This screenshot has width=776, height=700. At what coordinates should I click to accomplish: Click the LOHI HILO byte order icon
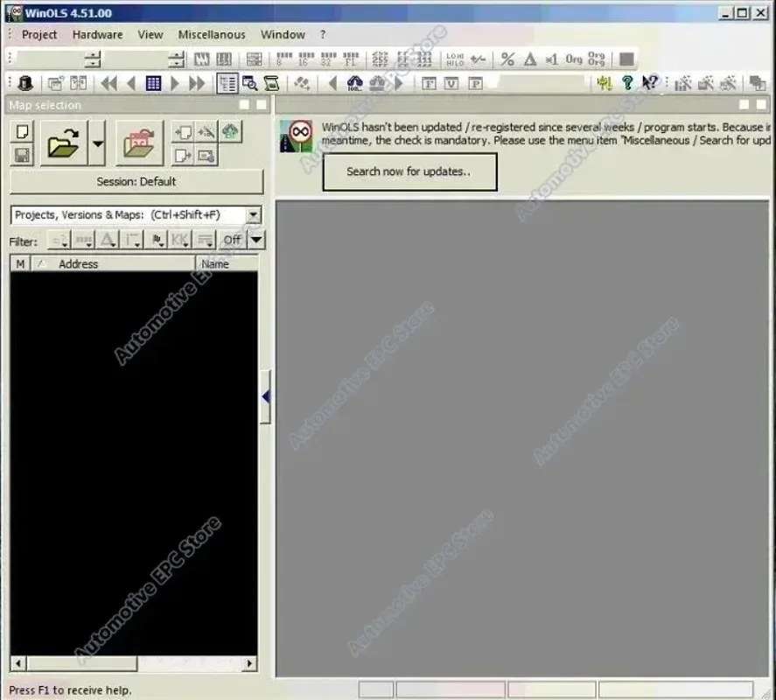point(455,59)
